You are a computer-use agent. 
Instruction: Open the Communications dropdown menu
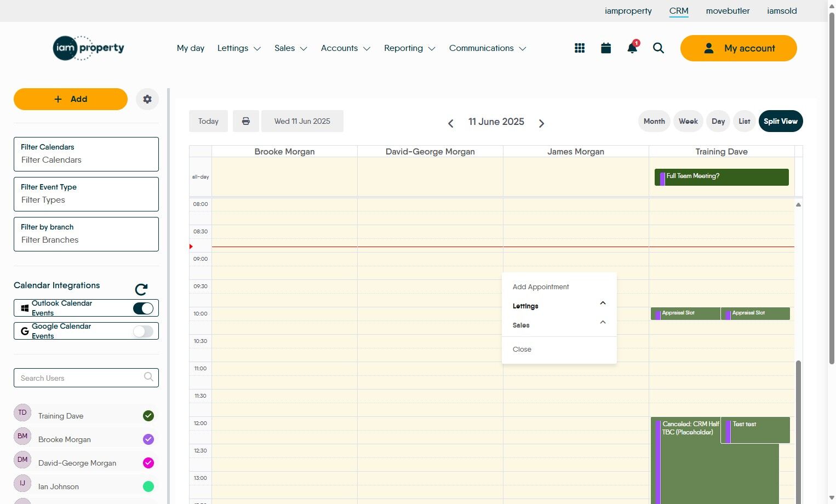tap(488, 48)
